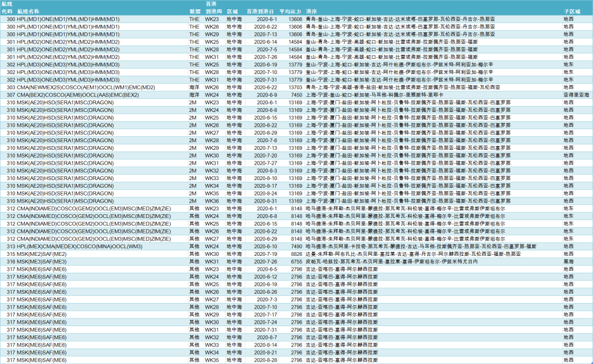Click the average capacity cell 7450
This screenshot has height=364, width=593.
coord(296,95)
